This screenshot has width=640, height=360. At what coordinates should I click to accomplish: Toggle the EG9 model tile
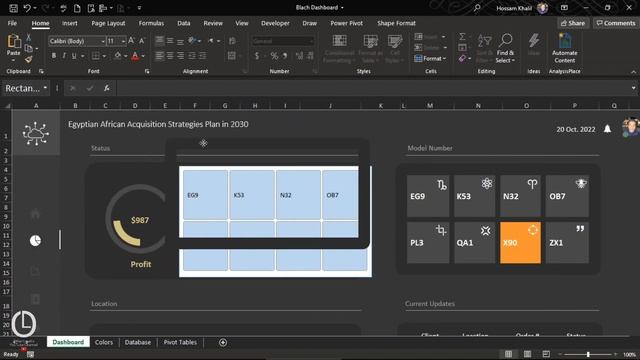[428, 196]
